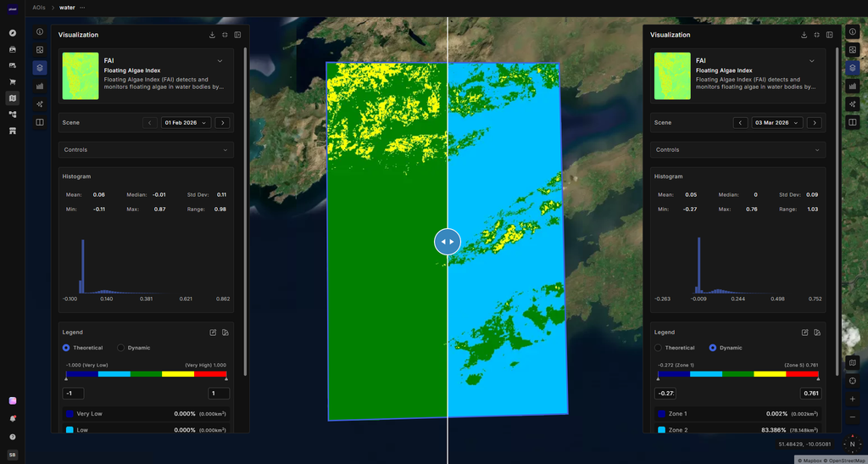
Task: Expand the FAI index selector in right panel
Action: point(811,61)
